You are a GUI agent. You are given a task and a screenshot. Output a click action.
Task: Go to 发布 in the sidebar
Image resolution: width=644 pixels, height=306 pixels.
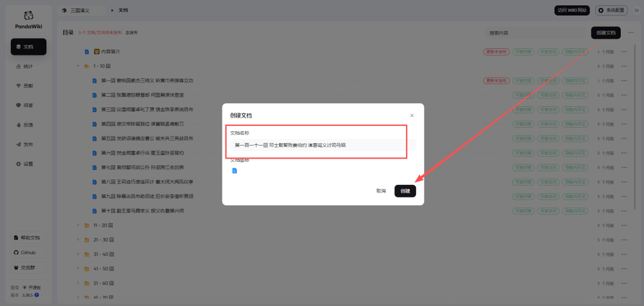click(28, 144)
